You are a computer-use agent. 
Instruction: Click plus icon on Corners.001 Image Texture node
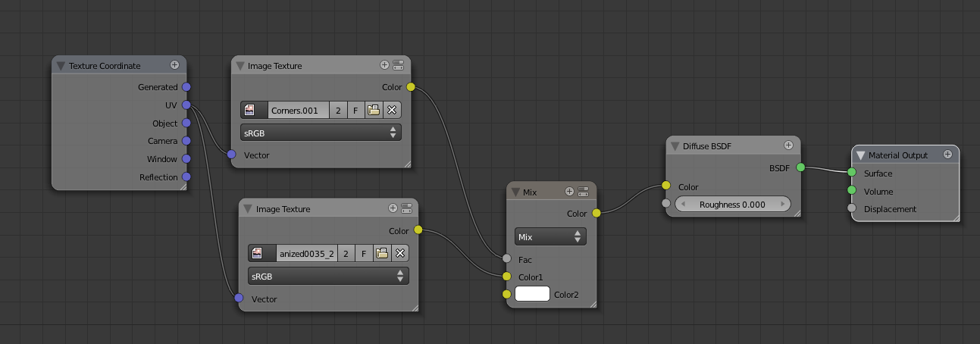[384, 65]
